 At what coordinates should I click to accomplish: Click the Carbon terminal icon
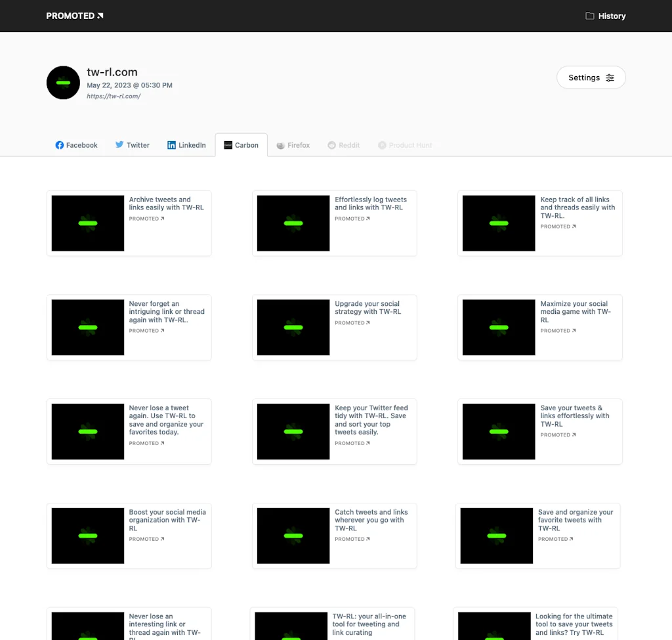229,145
